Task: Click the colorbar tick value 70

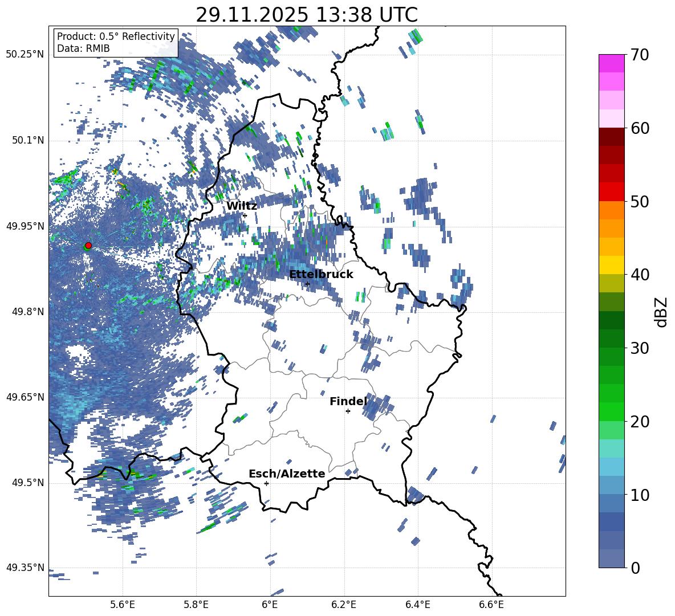Action: pyautogui.click(x=640, y=55)
